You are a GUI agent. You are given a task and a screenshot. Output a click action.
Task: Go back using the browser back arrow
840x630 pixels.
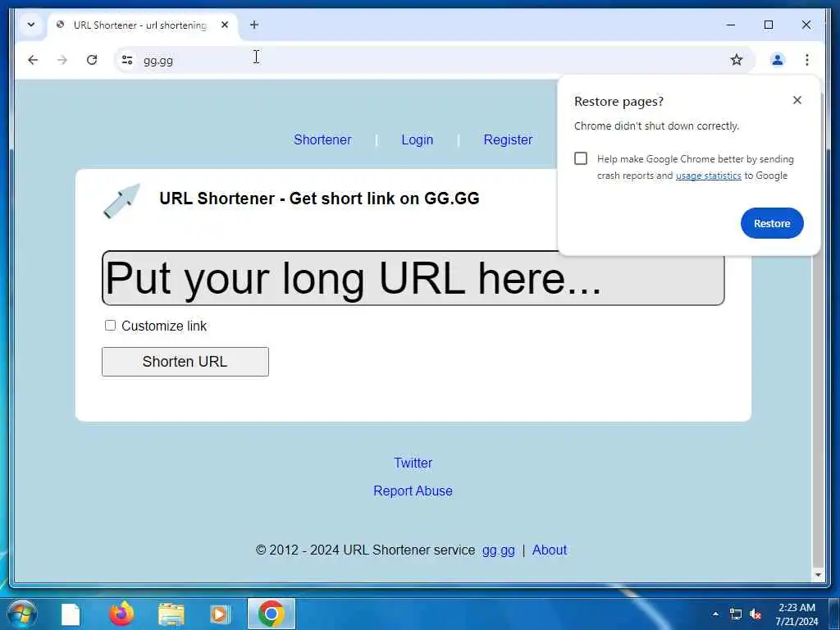pyautogui.click(x=33, y=60)
